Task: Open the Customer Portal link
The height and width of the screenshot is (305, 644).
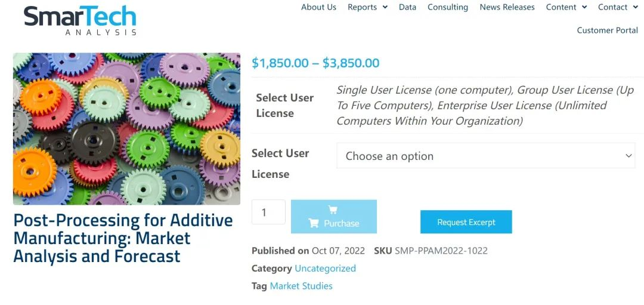Action: (x=607, y=30)
